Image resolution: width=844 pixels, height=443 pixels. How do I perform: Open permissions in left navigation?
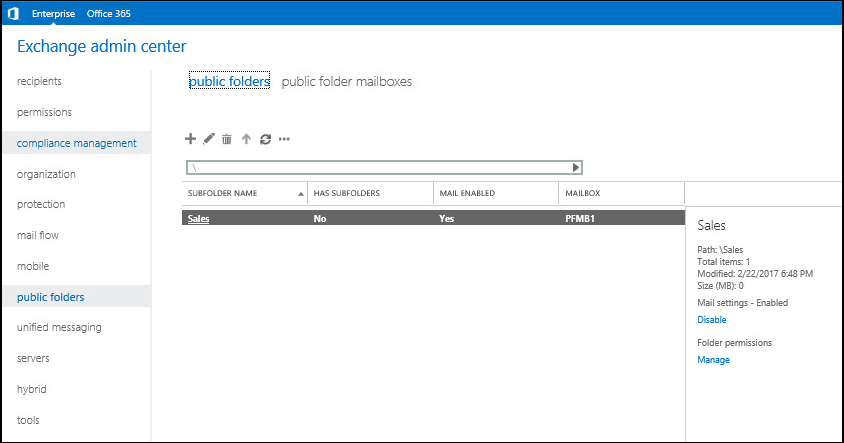(44, 112)
